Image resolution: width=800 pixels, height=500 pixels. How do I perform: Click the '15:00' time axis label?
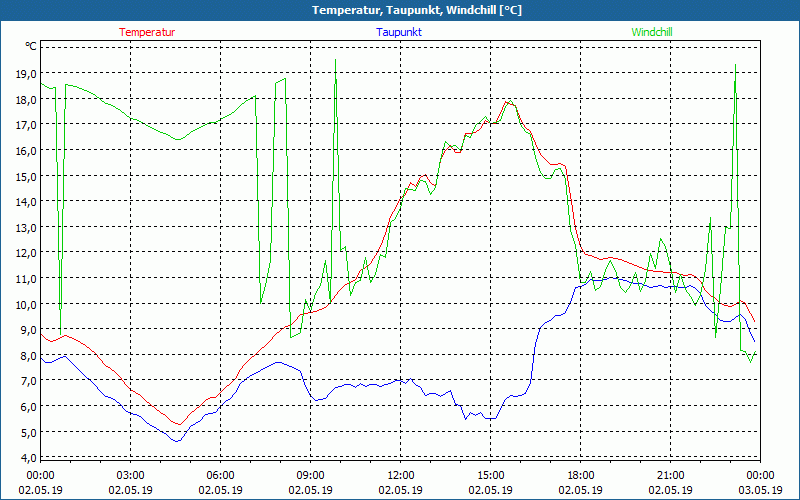(490, 476)
